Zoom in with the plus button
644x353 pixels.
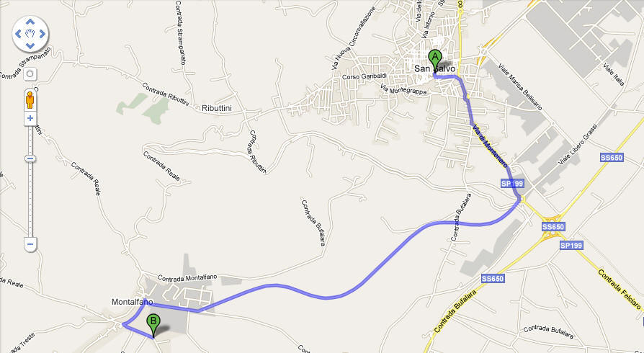(x=30, y=118)
